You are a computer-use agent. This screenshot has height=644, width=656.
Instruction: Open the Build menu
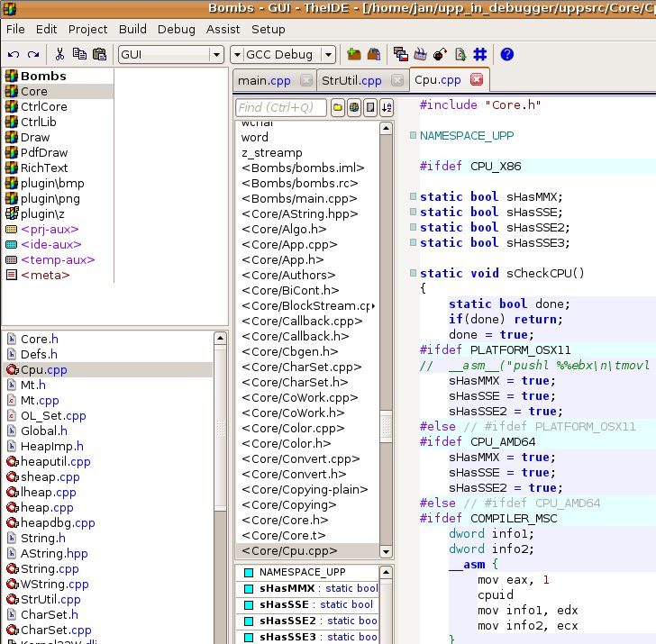pos(132,30)
